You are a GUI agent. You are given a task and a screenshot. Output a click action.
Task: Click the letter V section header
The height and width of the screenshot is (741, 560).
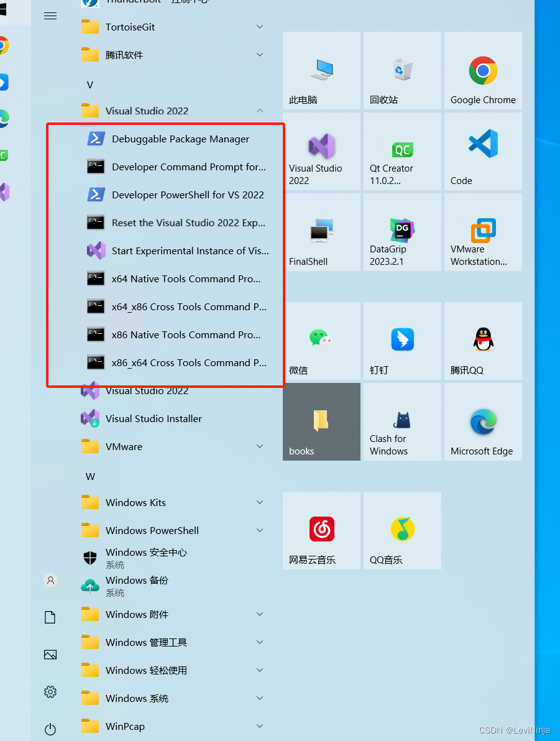point(90,85)
